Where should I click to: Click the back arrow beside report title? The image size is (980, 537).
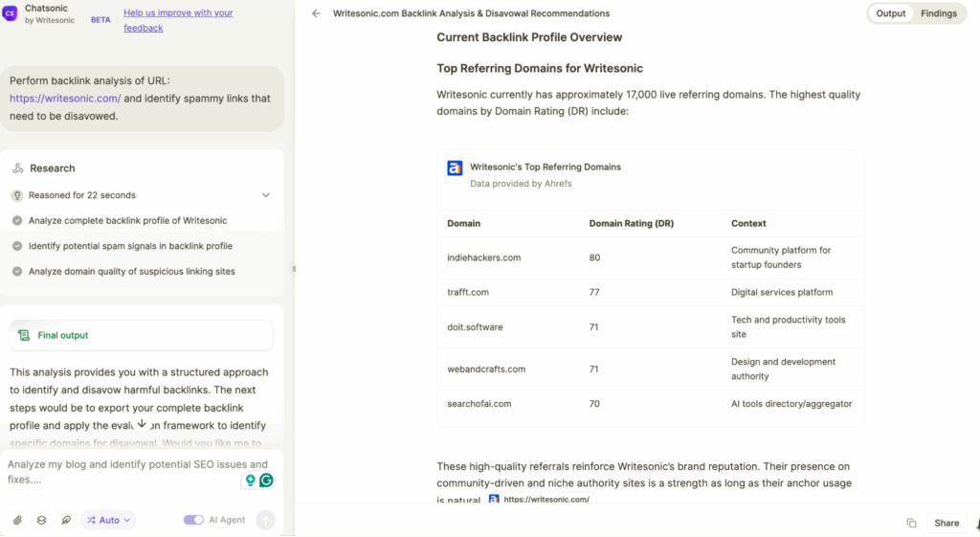(316, 13)
